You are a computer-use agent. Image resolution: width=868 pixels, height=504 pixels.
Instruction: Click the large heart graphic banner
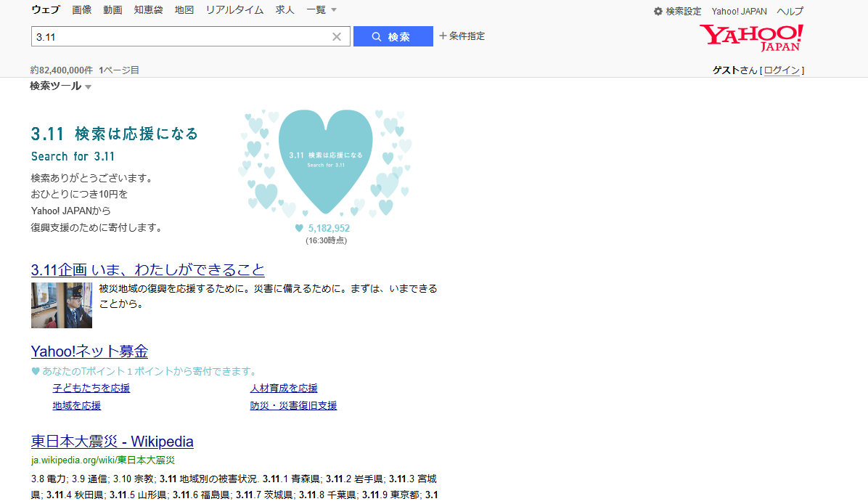tap(326, 161)
